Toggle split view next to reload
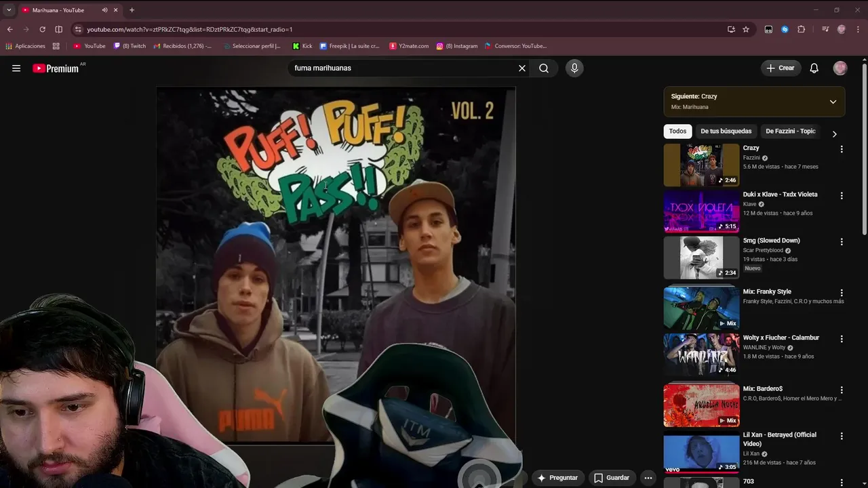 pos(58,29)
